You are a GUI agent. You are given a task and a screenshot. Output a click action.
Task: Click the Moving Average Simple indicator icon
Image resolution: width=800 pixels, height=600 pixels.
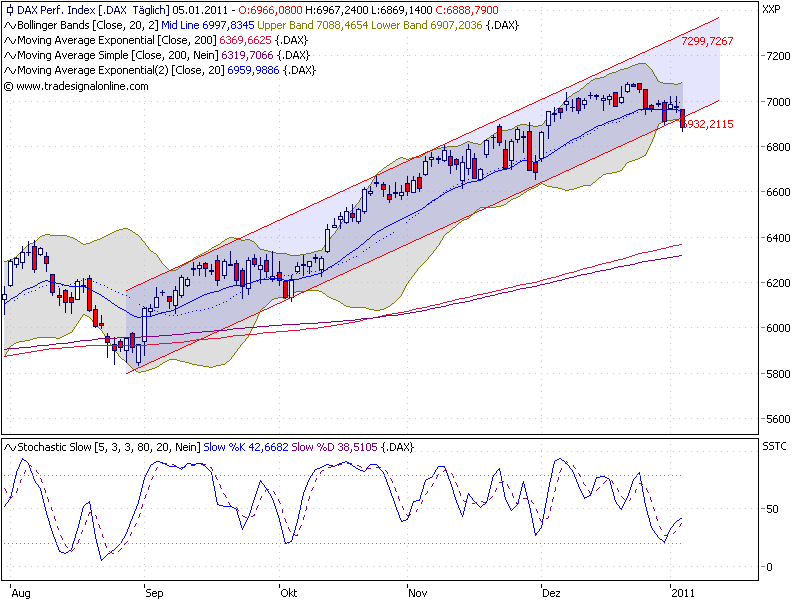tap(11, 53)
